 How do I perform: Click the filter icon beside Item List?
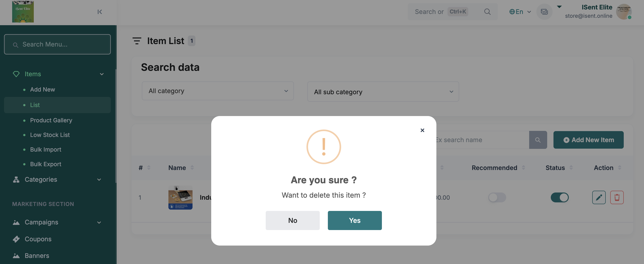pyautogui.click(x=137, y=41)
